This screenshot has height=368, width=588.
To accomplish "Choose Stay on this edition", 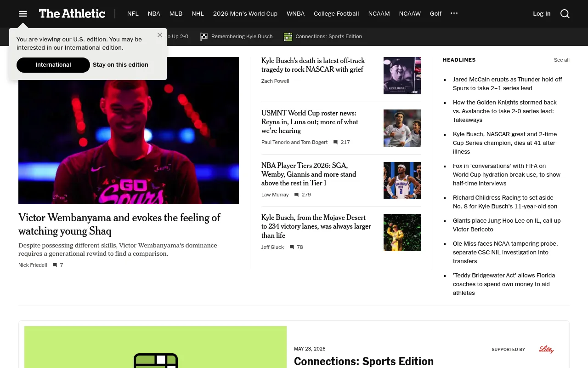I will coord(120,65).
